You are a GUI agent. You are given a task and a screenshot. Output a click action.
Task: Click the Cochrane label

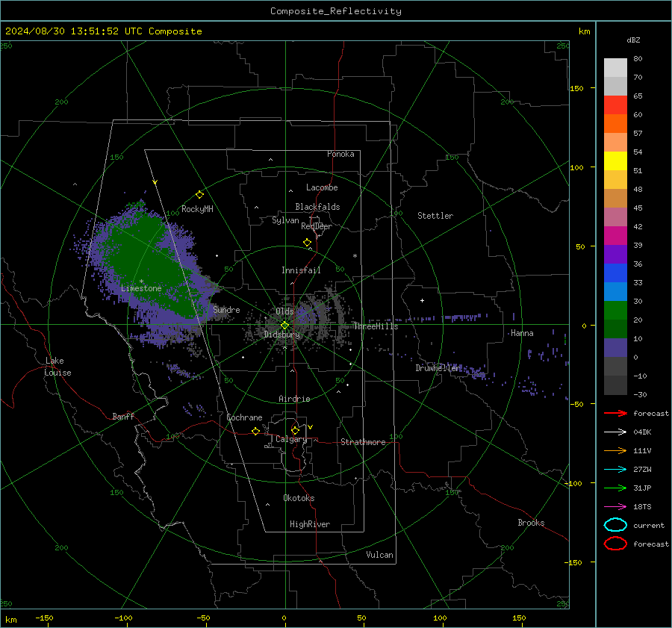[x=244, y=417]
